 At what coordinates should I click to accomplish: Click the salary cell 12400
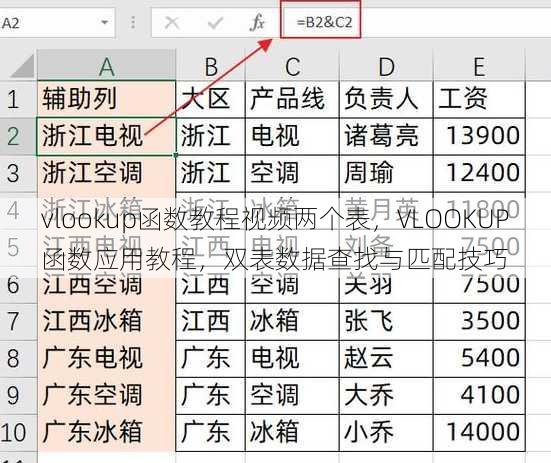tap(479, 173)
